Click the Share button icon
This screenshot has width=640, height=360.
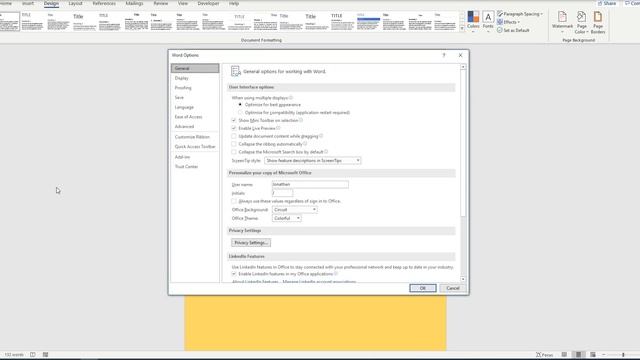[600, 3]
